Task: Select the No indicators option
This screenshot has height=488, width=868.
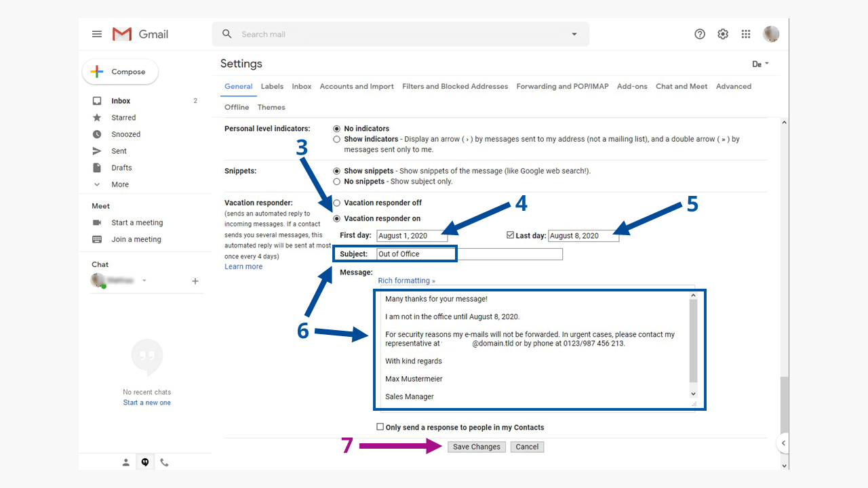Action: pos(336,128)
